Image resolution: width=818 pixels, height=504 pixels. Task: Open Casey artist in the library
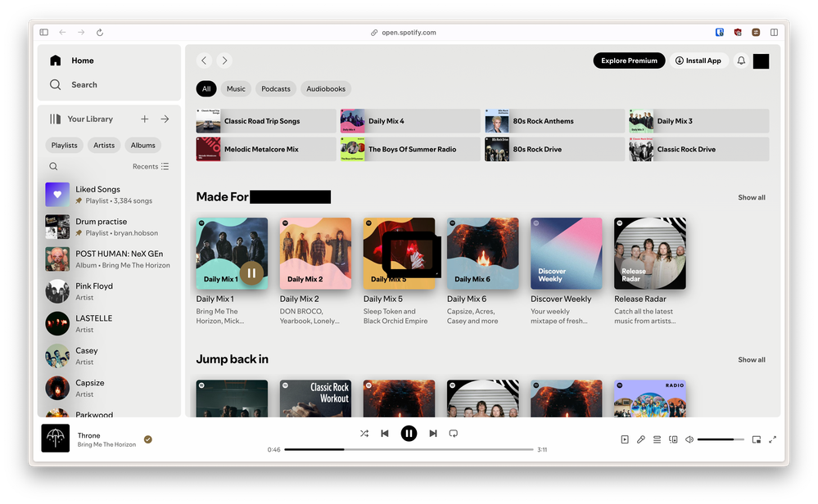109,356
